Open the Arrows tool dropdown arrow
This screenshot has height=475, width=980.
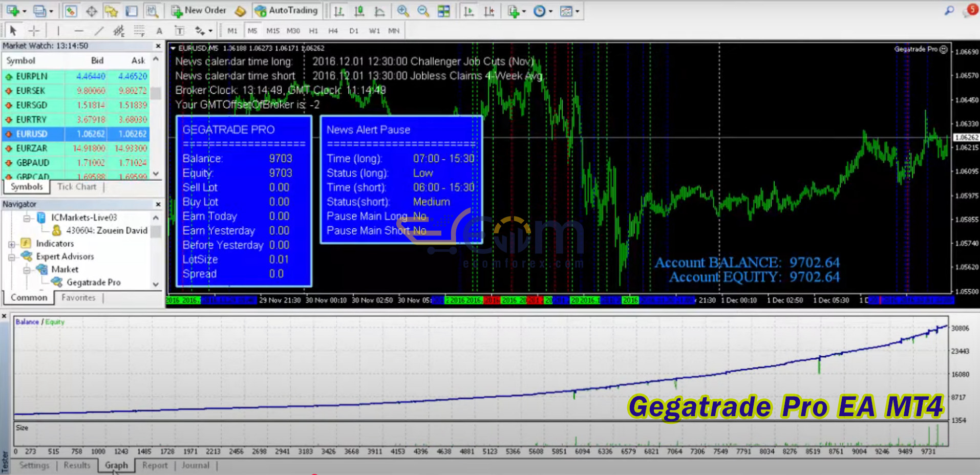pos(210,31)
